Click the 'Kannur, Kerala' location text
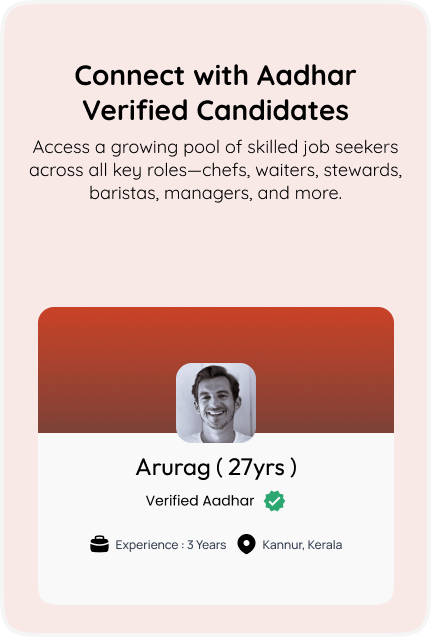This screenshot has width=431, height=637. (x=302, y=544)
